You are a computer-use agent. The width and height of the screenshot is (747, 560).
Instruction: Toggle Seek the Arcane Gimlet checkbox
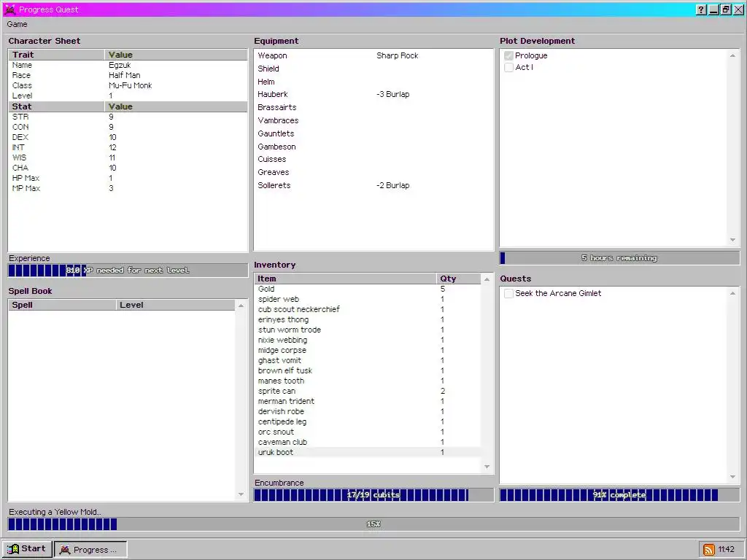508,293
